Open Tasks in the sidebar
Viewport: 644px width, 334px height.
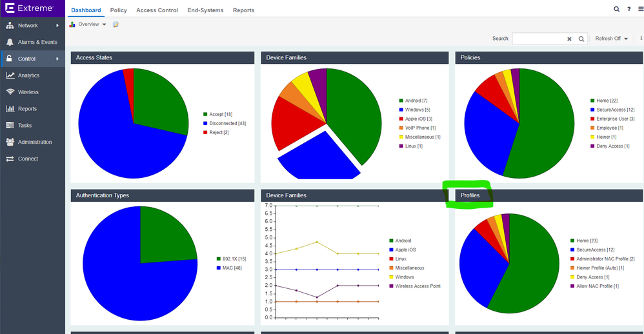[x=25, y=125]
